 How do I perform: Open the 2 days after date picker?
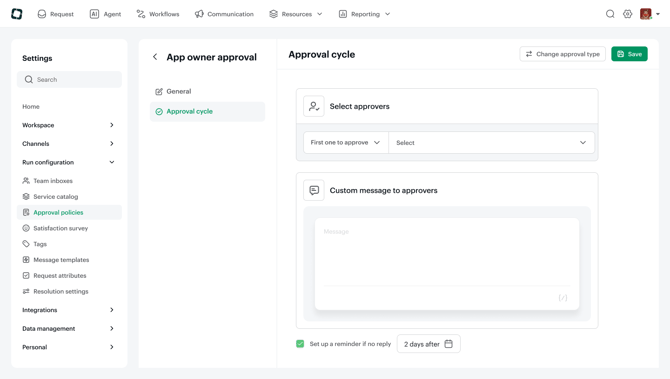point(429,344)
